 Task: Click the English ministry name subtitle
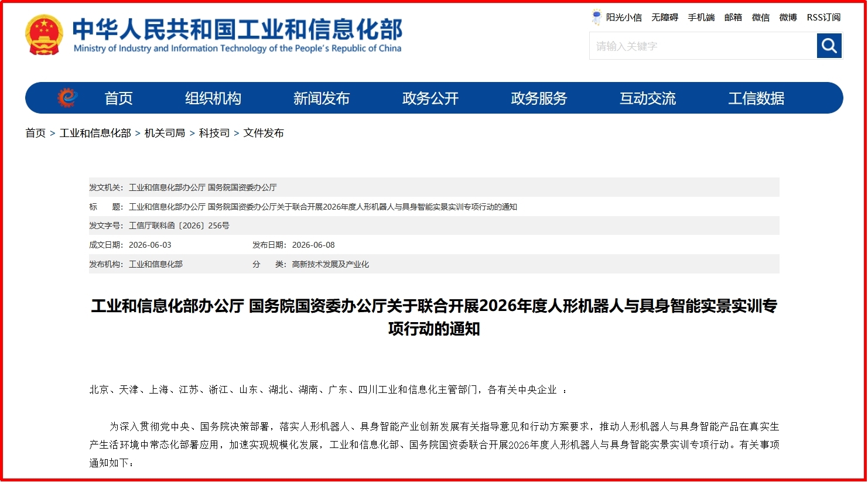237,48
